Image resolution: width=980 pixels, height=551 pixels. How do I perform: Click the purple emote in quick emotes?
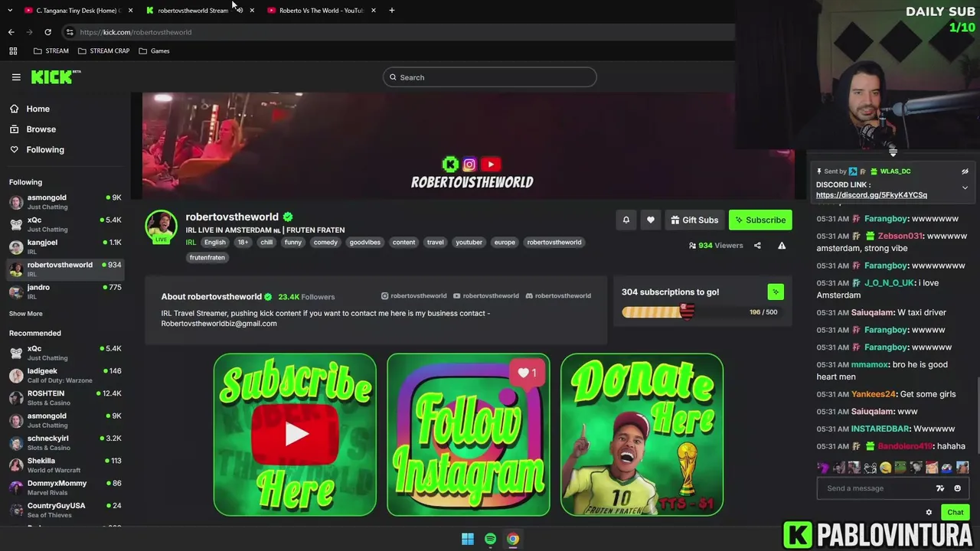pos(824,467)
